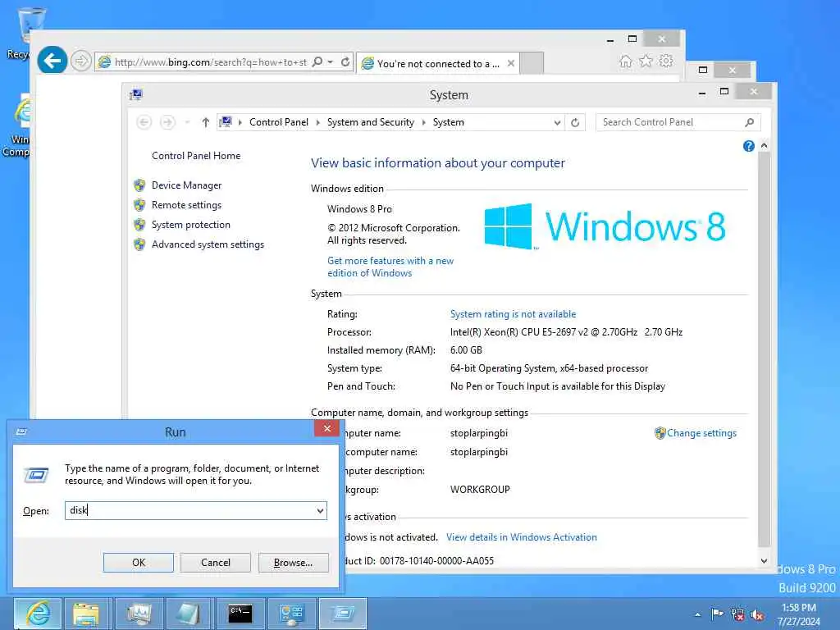Go up one level in System window

205,123
